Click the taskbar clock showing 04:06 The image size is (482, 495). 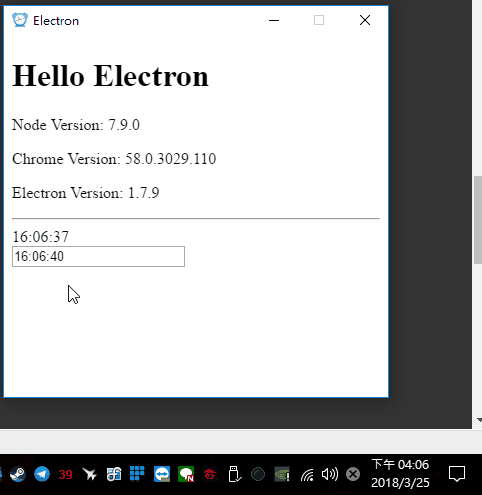coord(400,474)
